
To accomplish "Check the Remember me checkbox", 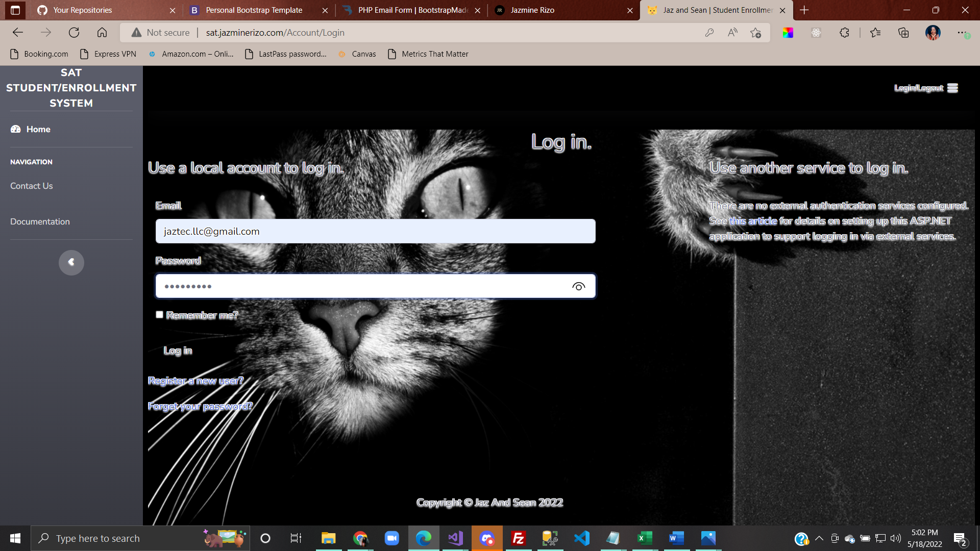I will (x=159, y=315).
